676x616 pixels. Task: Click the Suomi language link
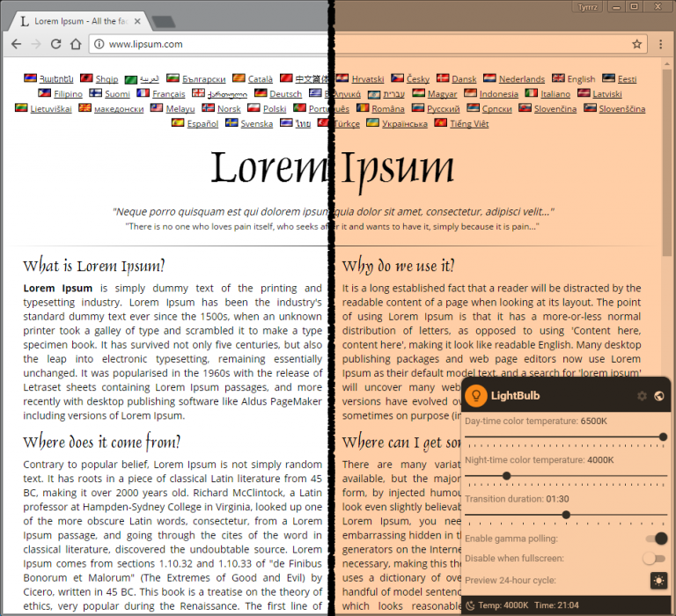[x=117, y=94]
